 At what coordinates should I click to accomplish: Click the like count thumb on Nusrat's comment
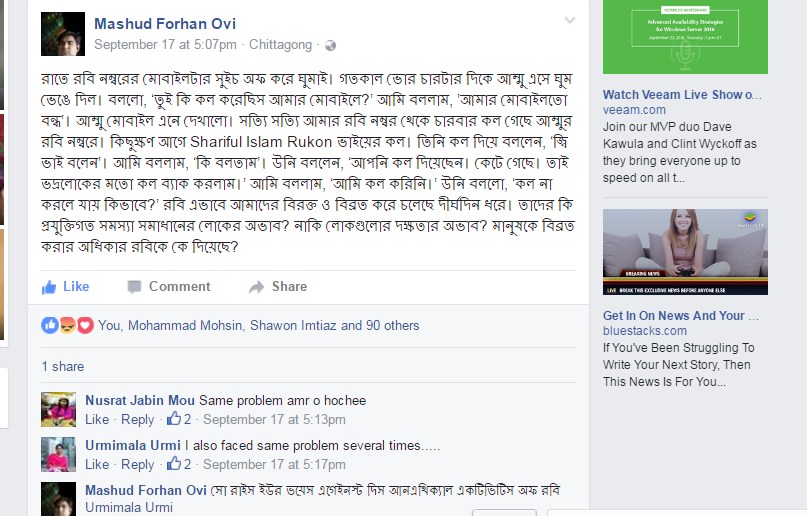(174, 419)
